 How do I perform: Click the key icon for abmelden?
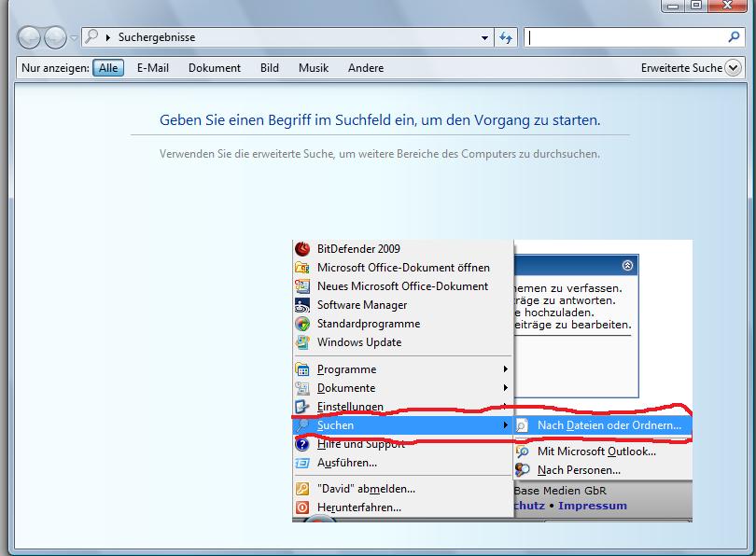302,489
